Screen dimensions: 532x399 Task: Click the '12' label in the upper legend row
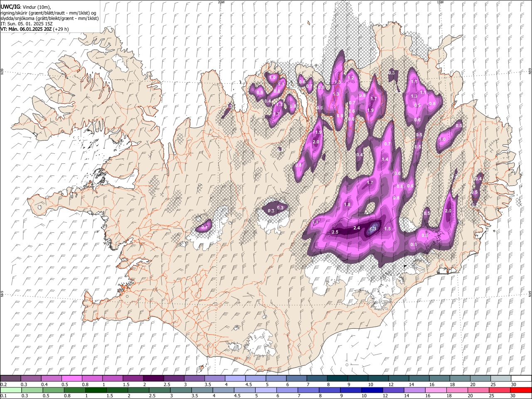click(x=391, y=384)
